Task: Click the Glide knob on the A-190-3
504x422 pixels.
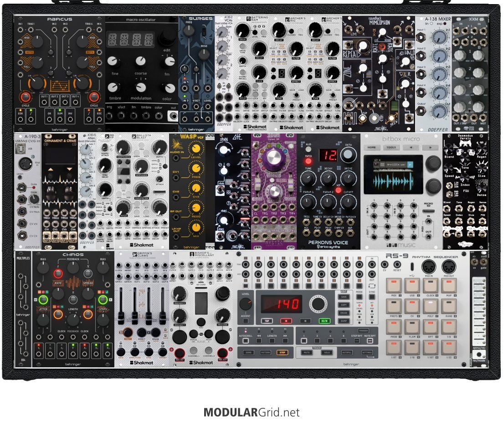Action: point(34,199)
